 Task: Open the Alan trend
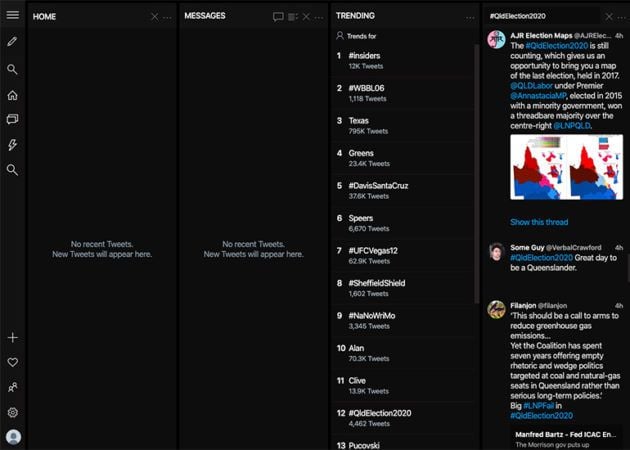click(403, 353)
